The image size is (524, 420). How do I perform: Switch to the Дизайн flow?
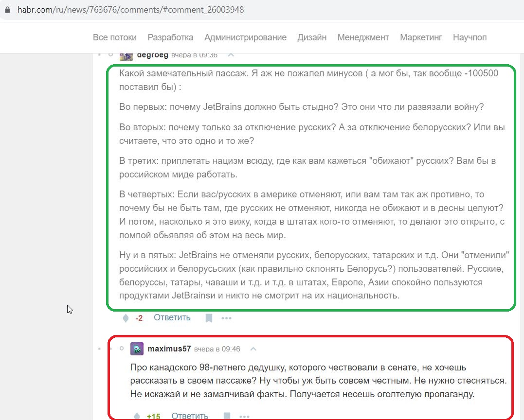[x=312, y=37]
